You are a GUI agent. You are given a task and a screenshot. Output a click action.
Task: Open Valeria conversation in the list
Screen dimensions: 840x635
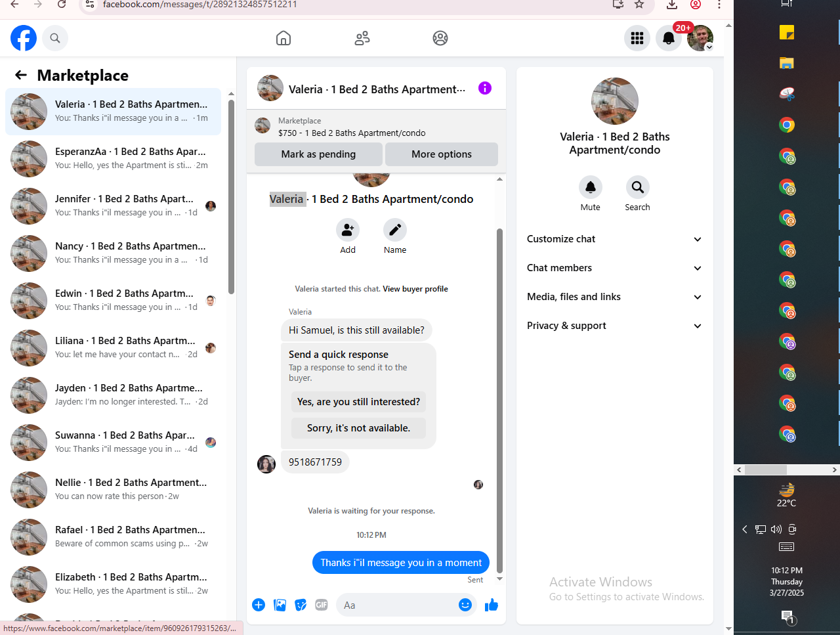(x=113, y=112)
